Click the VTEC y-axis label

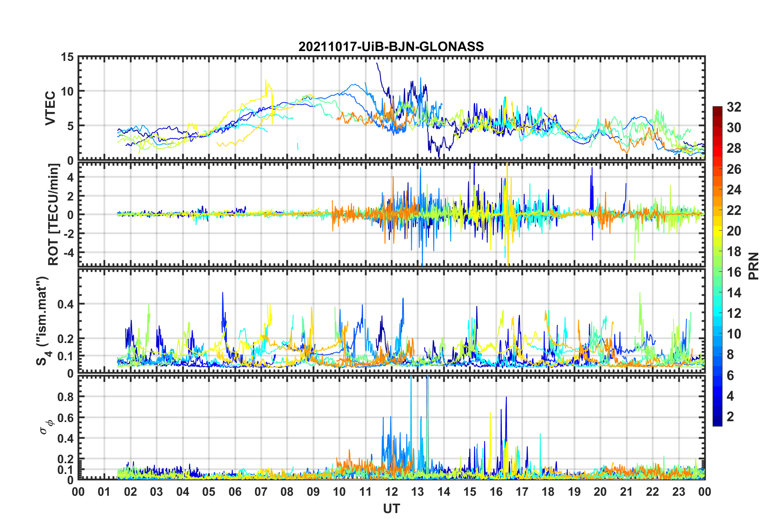point(50,108)
